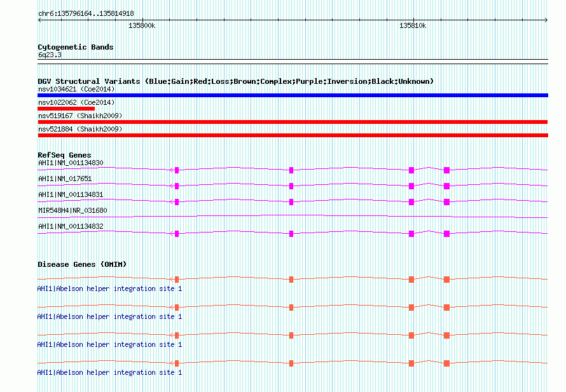Select the Disease Genes (OMIM) track heading
This screenshot has width=566, height=392.
tap(82, 264)
